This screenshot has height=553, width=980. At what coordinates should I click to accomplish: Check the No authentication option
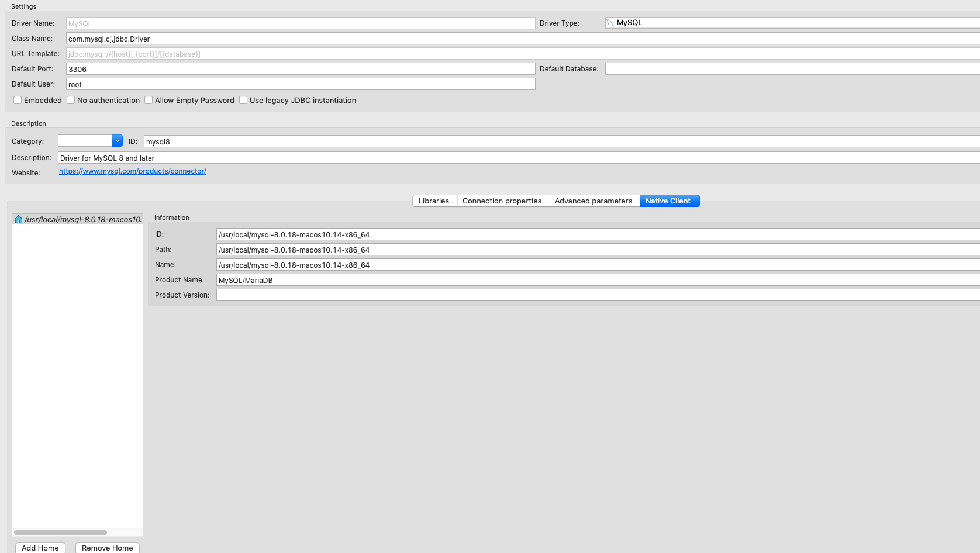pyautogui.click(x=71, y=100)
